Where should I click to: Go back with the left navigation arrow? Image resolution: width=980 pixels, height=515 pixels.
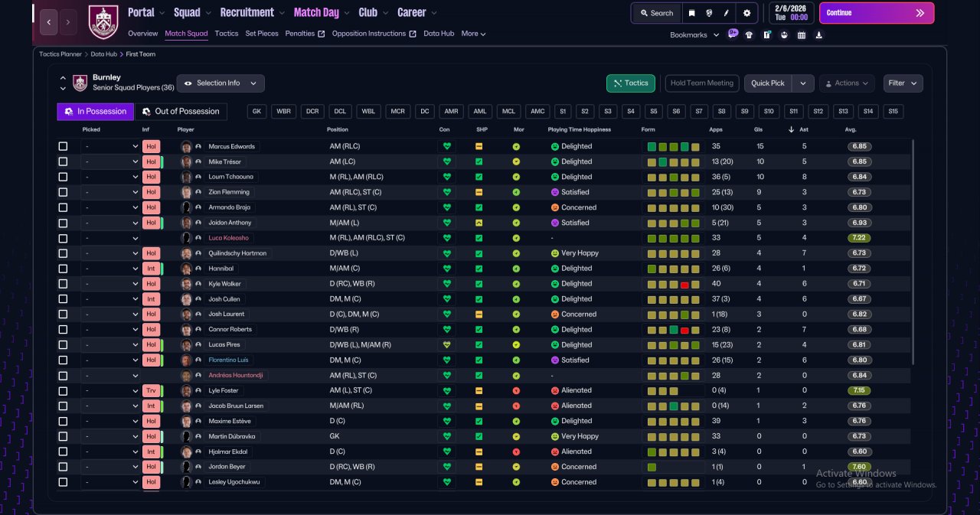[48, 22]
